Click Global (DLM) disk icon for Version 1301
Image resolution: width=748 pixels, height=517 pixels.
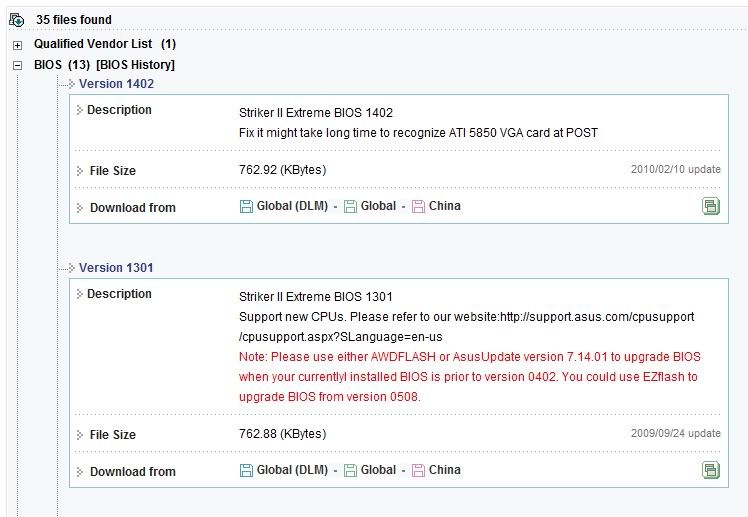(246, 470)
